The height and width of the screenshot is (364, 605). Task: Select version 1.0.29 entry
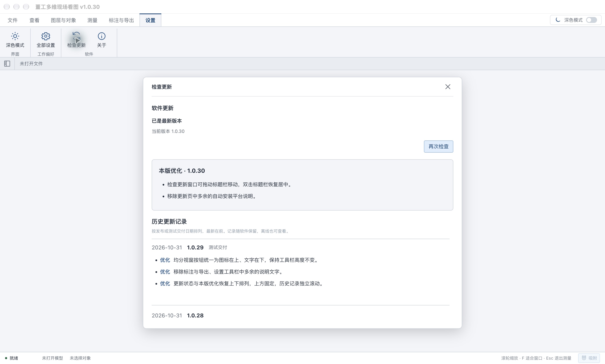click(195, 247)
